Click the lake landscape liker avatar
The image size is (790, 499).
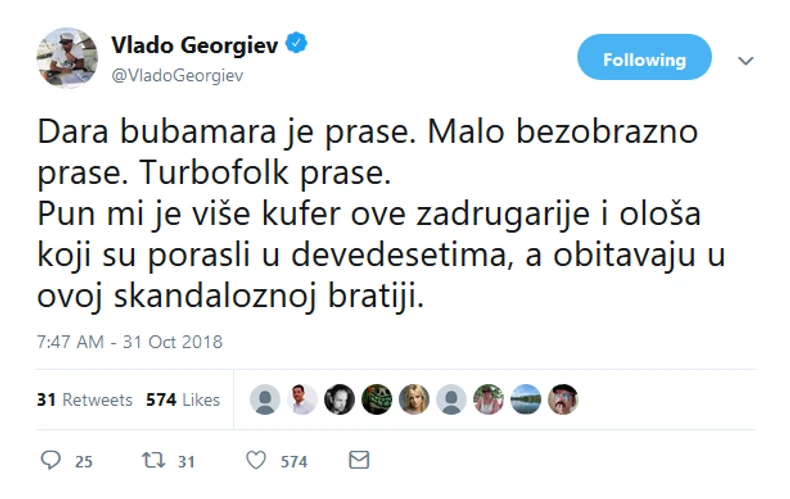click(525, 399)
